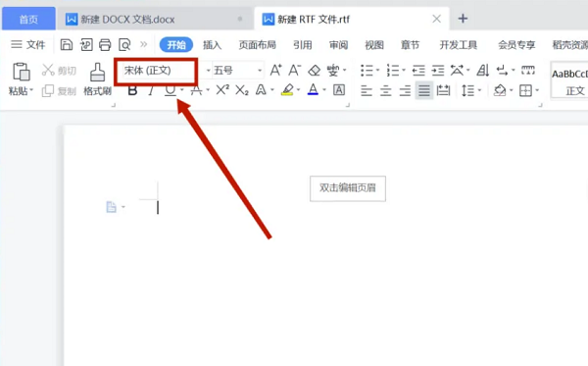
Task: Switch to the 开发工具 ribbon tab
Action: (x=459, y=45)
